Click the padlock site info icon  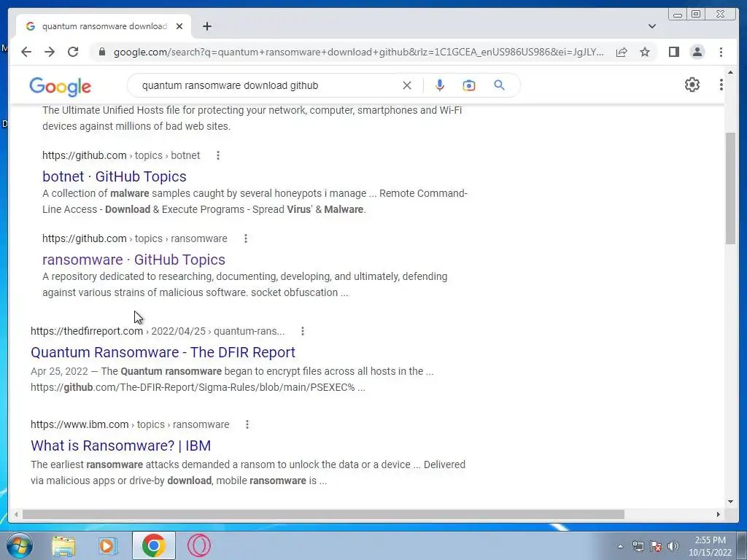(102, 52)
